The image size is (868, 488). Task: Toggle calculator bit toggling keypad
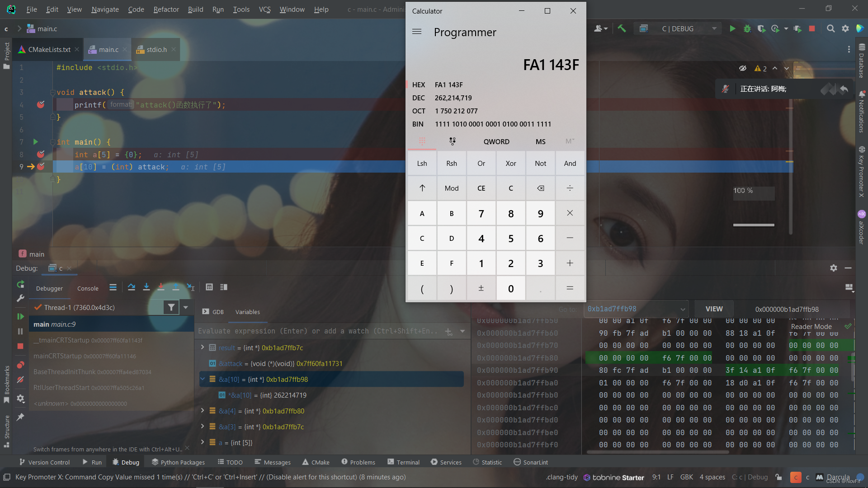click(452, 141)
